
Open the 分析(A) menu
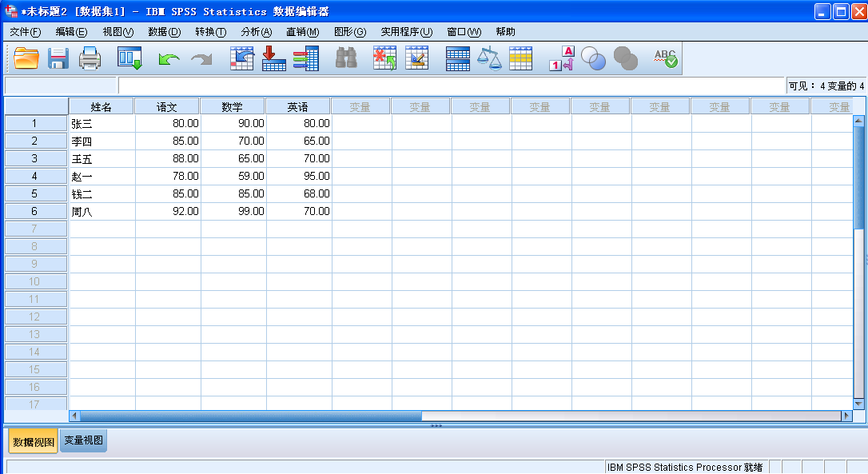click(257, 32)
